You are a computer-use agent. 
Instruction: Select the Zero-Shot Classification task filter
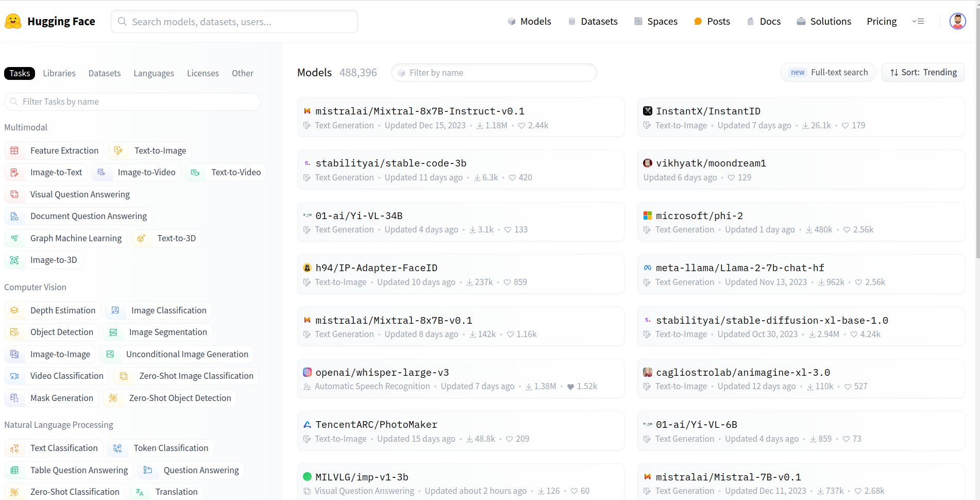tap(65, 492)
